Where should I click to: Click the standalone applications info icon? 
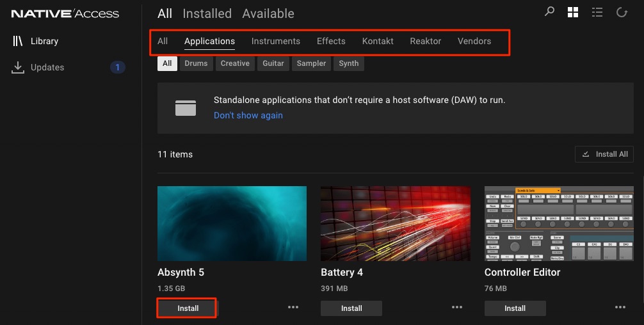[x=186, y=108]
